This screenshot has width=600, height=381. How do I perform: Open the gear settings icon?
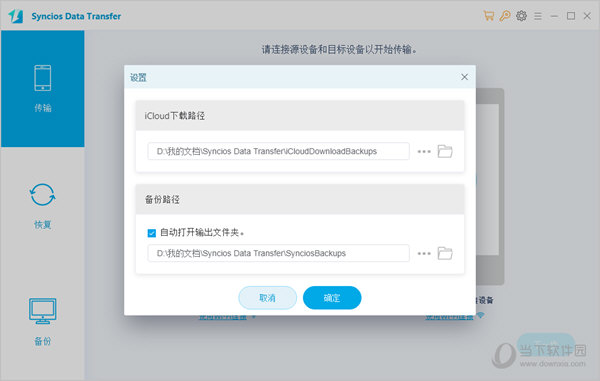pos(521,16)
